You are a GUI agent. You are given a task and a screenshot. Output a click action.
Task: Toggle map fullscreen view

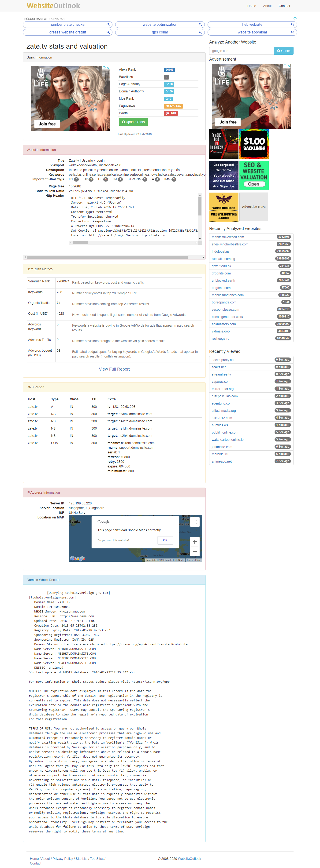pos(195,522)
